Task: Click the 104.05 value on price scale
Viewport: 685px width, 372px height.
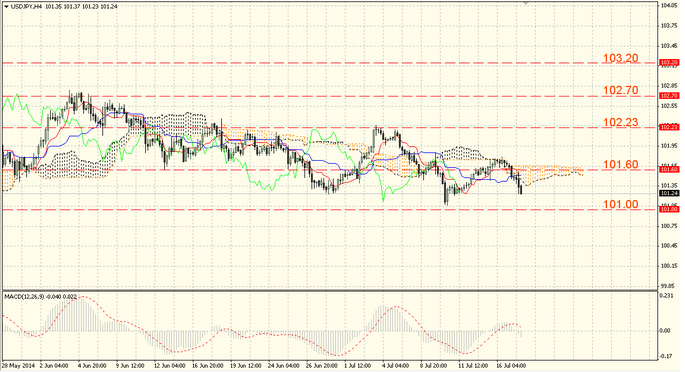Action: [667, 6]
